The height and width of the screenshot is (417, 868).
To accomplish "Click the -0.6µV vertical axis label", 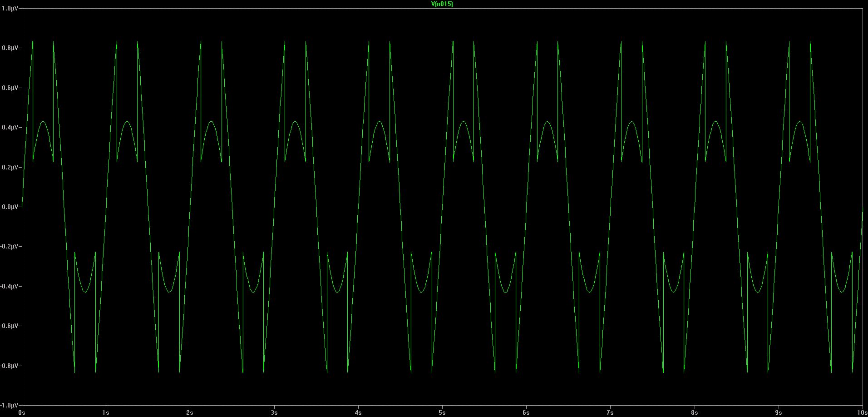I will click(x=10, y=326).
